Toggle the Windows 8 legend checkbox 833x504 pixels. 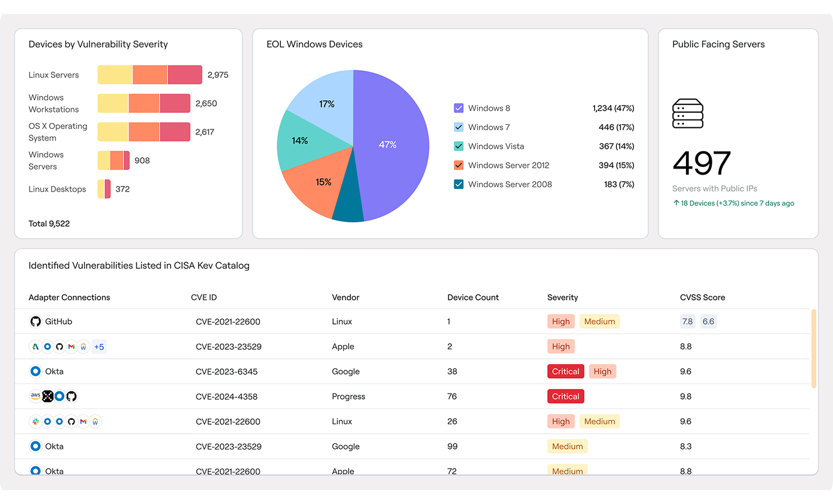[459, 108]
